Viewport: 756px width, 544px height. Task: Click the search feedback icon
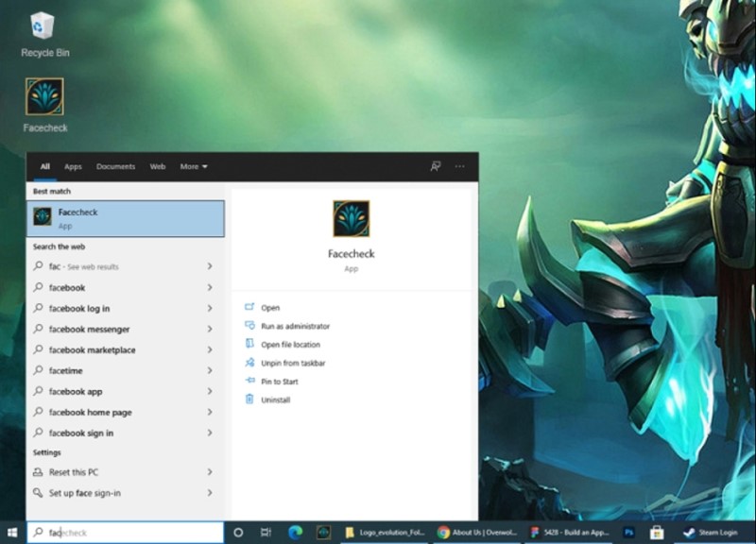click(436, 166)
